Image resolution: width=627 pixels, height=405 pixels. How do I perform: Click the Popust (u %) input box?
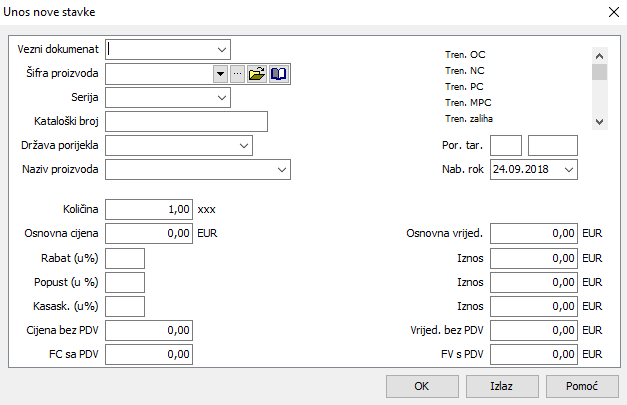[x=125, y=282]
